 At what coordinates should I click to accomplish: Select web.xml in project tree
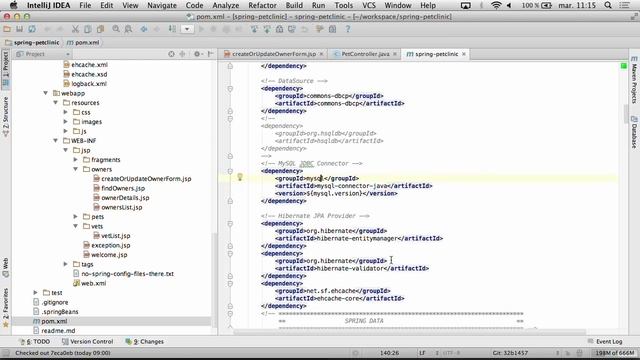(x=93, y=283)
